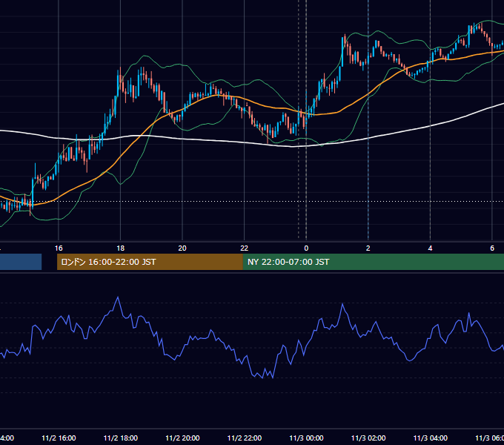This screenshot has height=445, width=504.
Task: Click the 11/2 22:00 time label
Action: (x=245, y=438)
